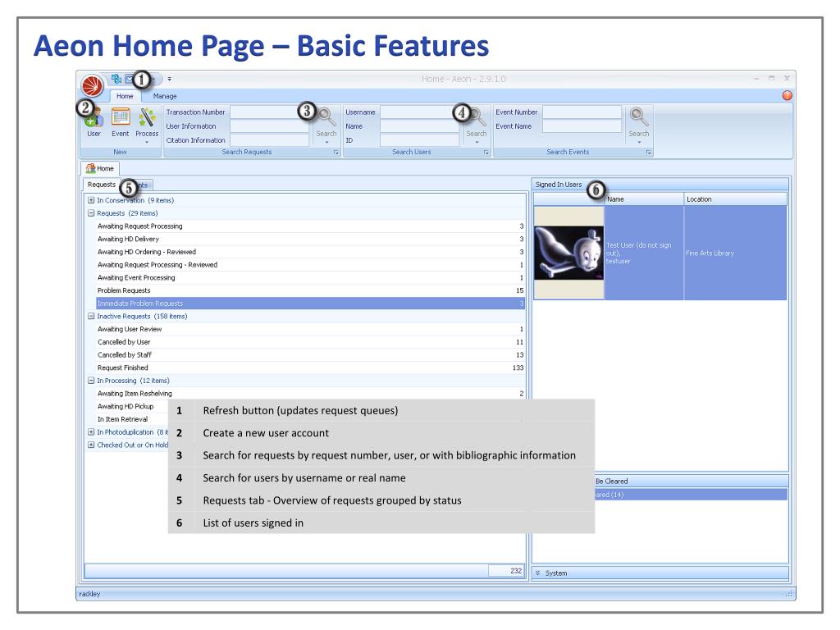840x630 pixels.
Task: Select Cancelled by Staff queue
Action: pos(310,354)
